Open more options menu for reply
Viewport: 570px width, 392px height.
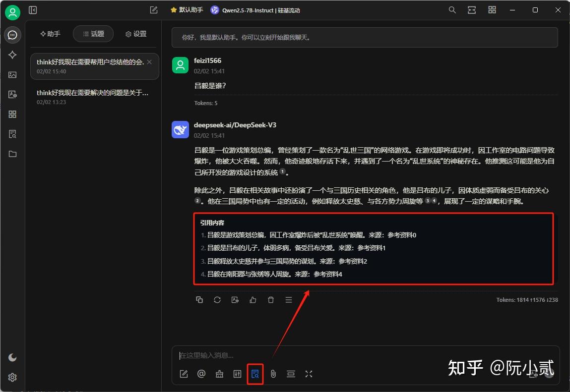289,300
